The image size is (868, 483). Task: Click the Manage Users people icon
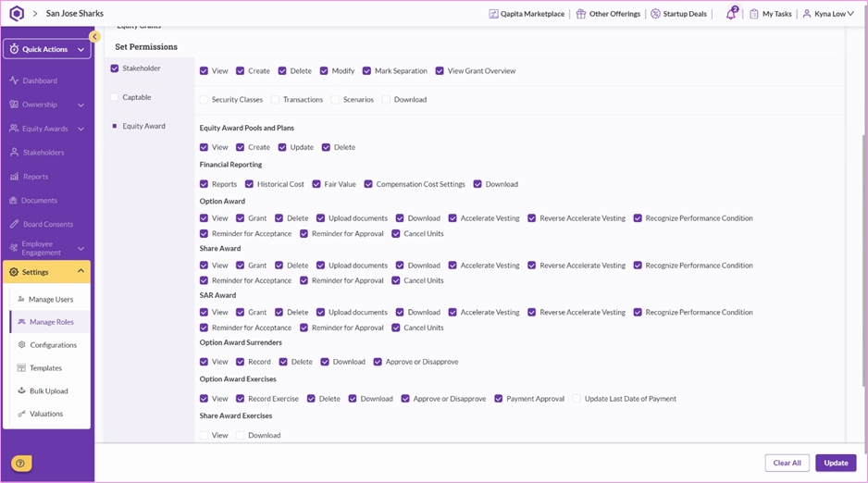tap(21, 299)
